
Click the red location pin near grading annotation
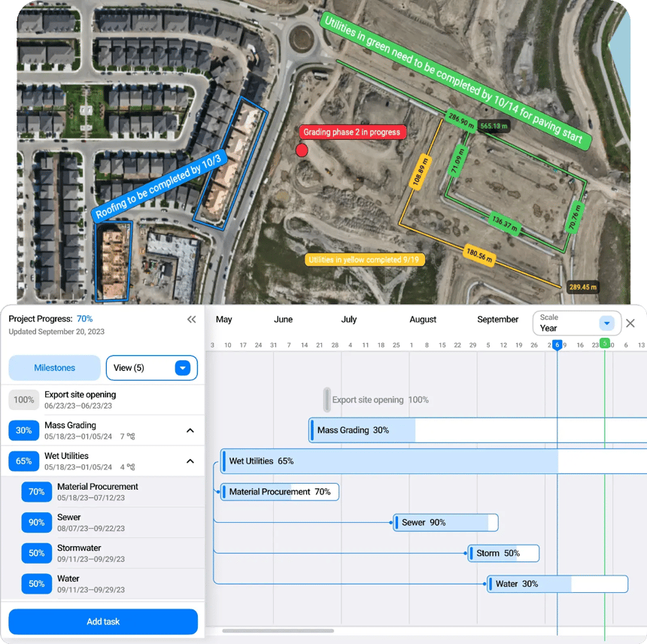[302, 150]
